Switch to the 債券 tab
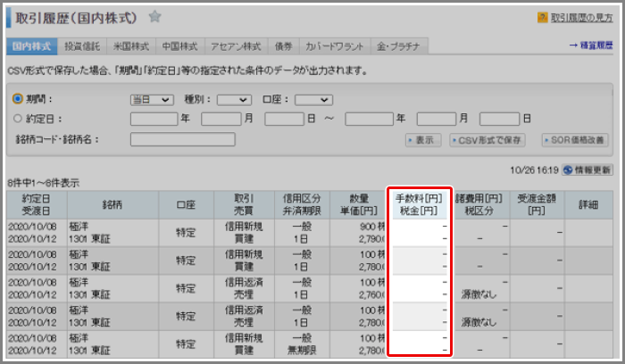This screenshot has width=625, height=364. (x=283, y=46)
